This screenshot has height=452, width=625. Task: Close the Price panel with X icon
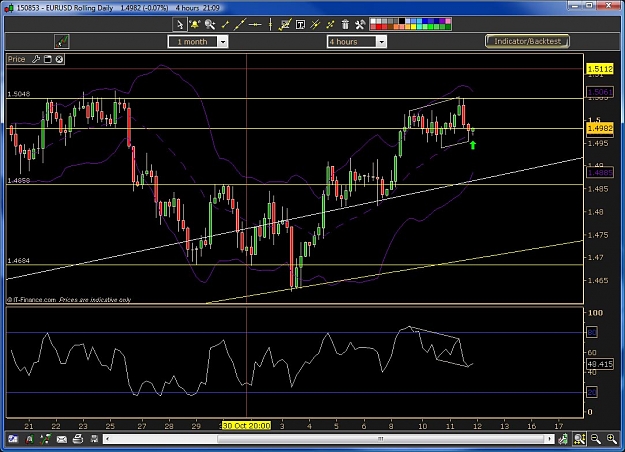[x=59, y=59]
